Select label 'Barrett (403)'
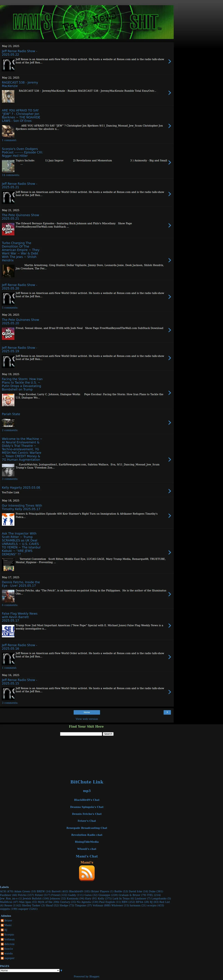 click(x=60, y=891)
